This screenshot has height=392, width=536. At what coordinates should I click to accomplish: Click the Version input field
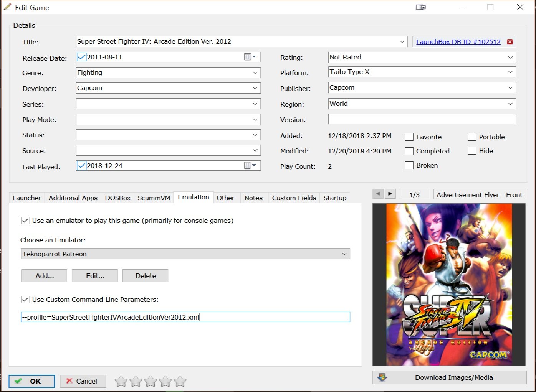422,119
